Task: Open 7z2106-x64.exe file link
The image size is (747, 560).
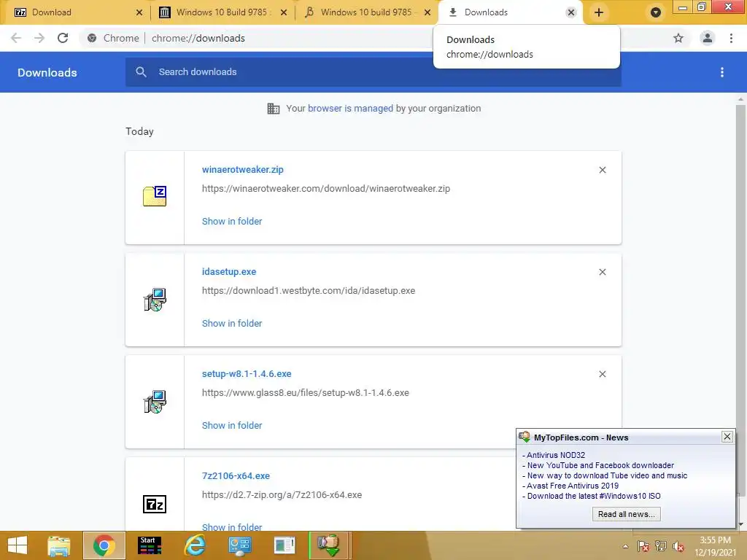Action: click(236, 475)
